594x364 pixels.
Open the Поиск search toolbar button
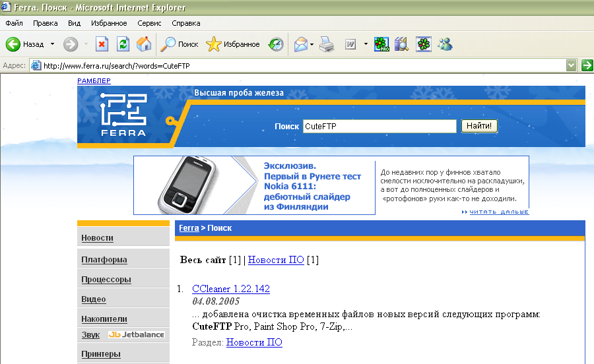tap(179, 44)
